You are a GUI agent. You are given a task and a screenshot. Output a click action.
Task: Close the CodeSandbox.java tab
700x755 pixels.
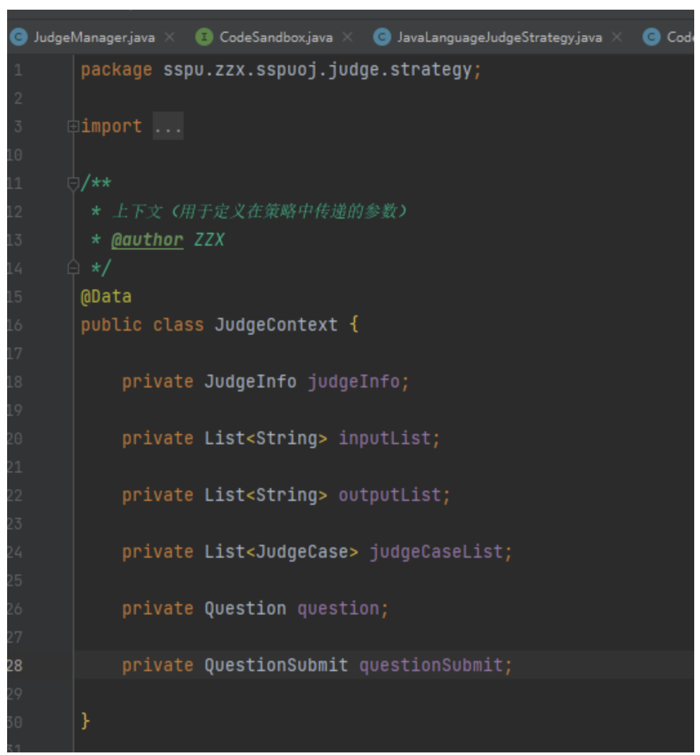coord(347,37)
